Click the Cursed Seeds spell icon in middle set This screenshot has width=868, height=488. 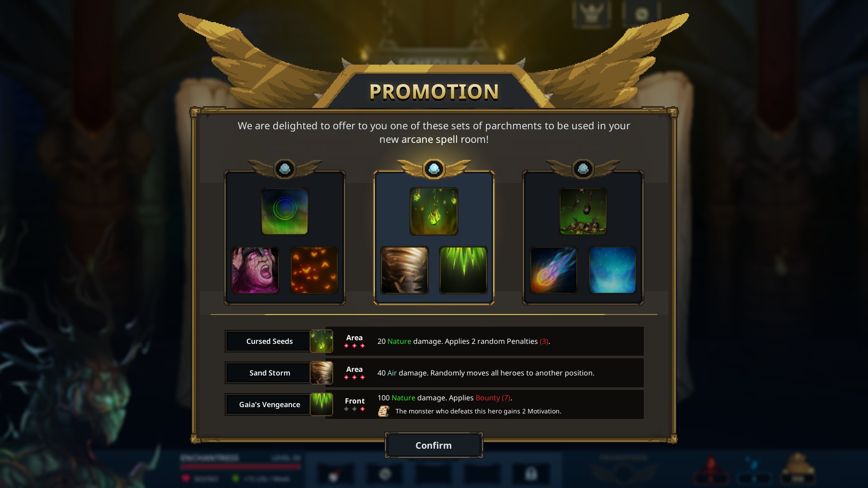(434, 211)
